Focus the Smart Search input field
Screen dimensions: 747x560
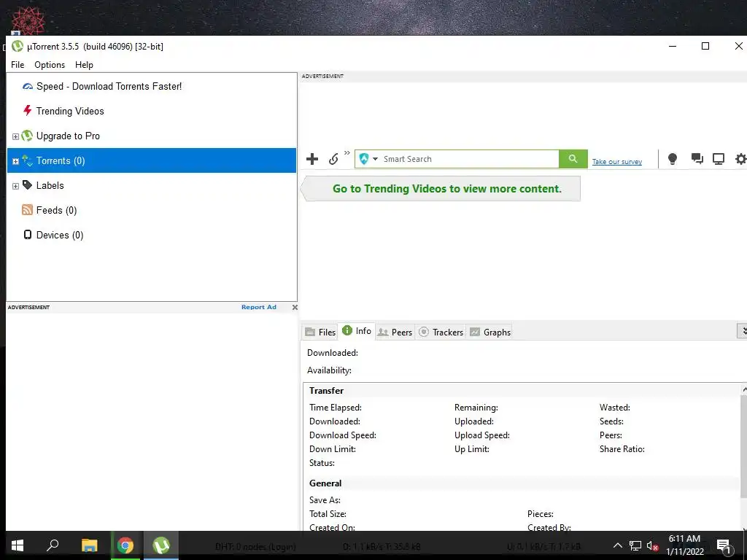[x=470, y=159]
